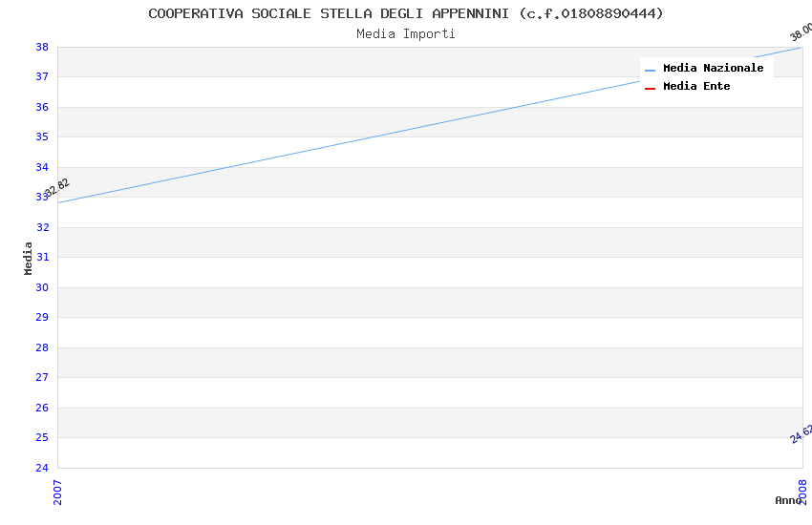
Task: Click the y-axis tick labeled 36
Action: tap(42, 107)
